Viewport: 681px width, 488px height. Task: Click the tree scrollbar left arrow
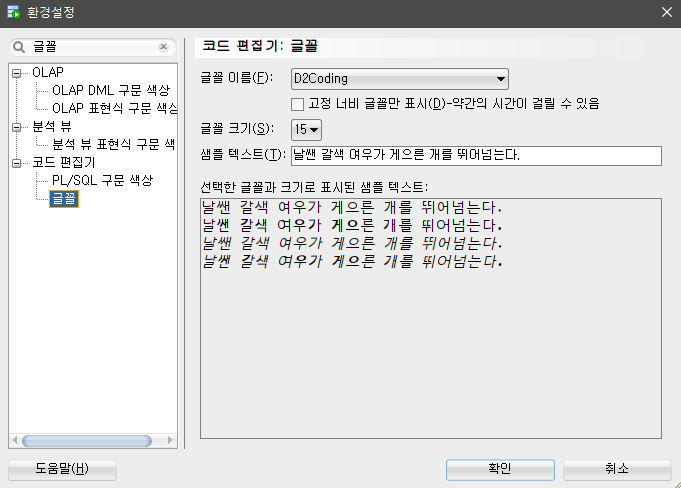click(15, 441)
